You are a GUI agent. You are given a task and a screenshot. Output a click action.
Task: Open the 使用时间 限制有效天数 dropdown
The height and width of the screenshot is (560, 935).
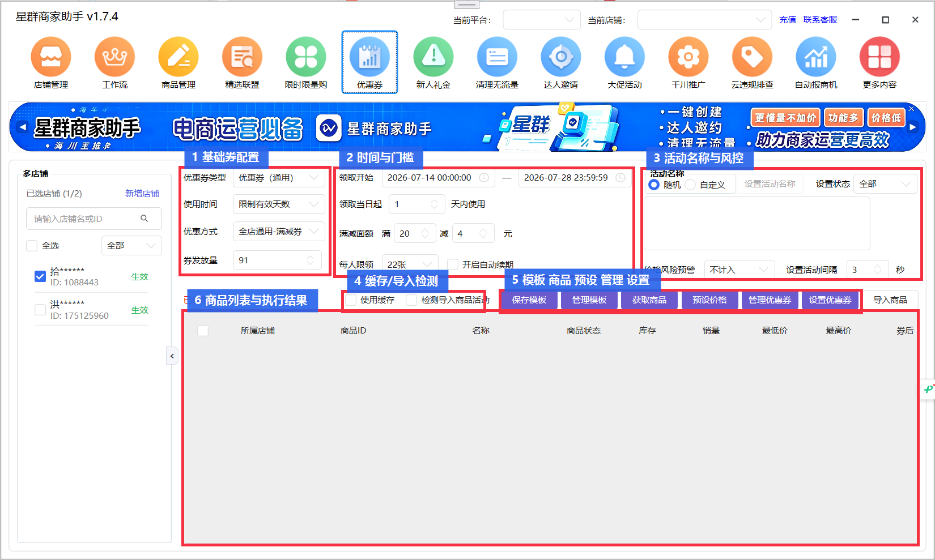coord(279,204)
